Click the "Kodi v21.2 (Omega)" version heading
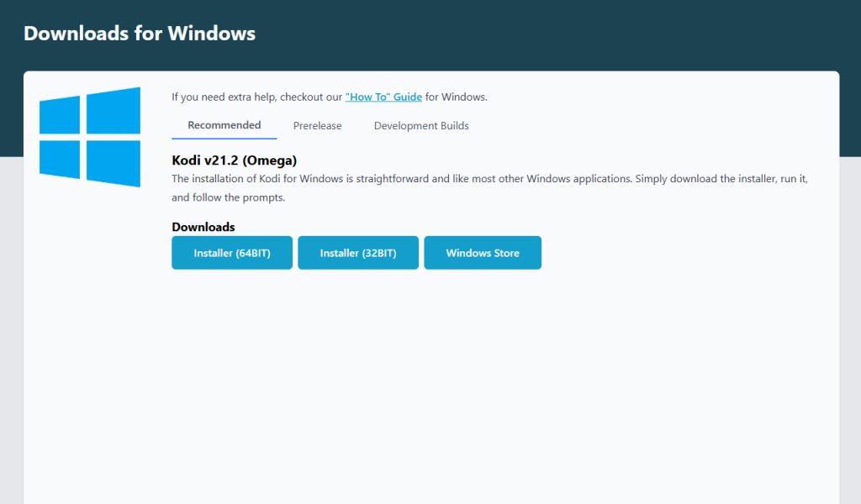 click(x=235, y=160)
